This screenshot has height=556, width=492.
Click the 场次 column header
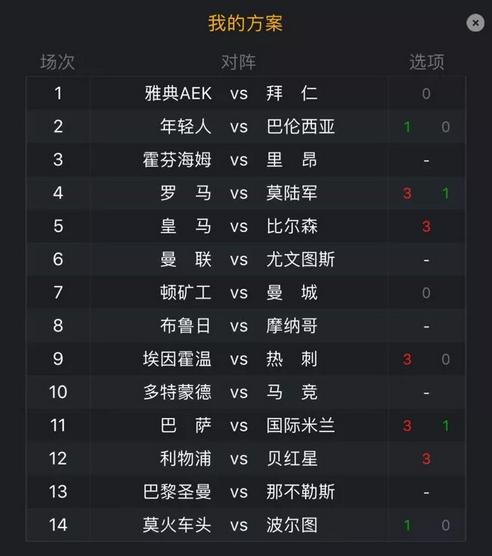57,62
